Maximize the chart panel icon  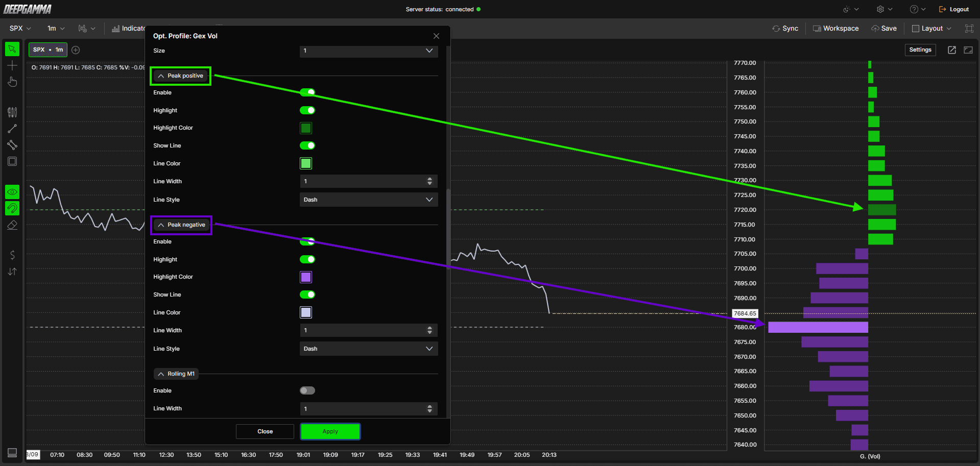coord(968,50)
